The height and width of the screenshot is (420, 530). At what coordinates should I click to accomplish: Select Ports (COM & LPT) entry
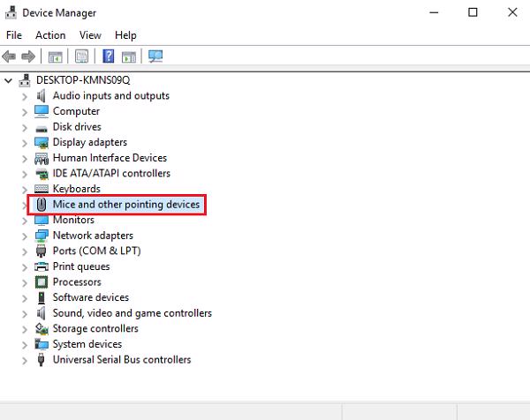click(x=96, y=251)
